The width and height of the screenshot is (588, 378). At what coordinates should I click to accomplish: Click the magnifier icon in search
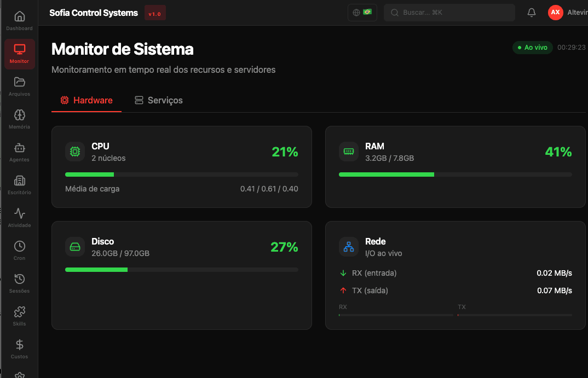pos(395,13)
